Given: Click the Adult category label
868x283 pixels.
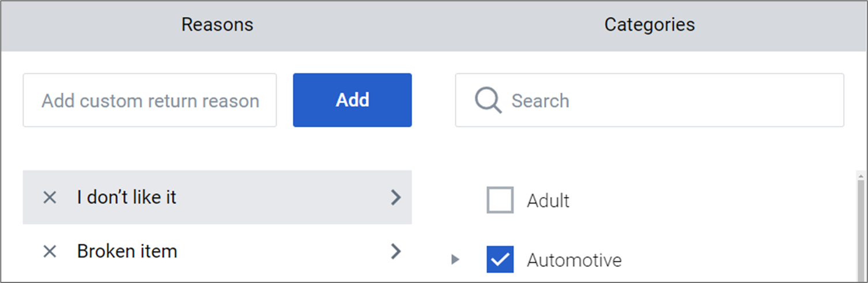Looking at the screenshot, I should [x=548, y=201].
